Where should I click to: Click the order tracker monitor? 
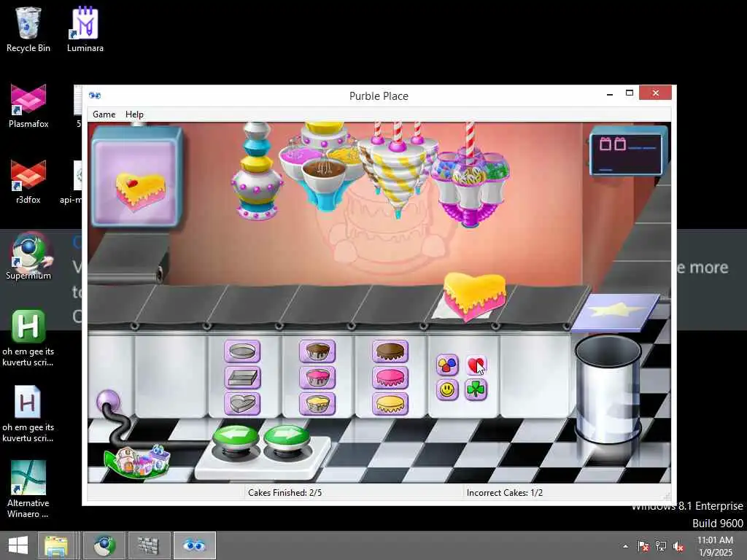coord(627,151)
